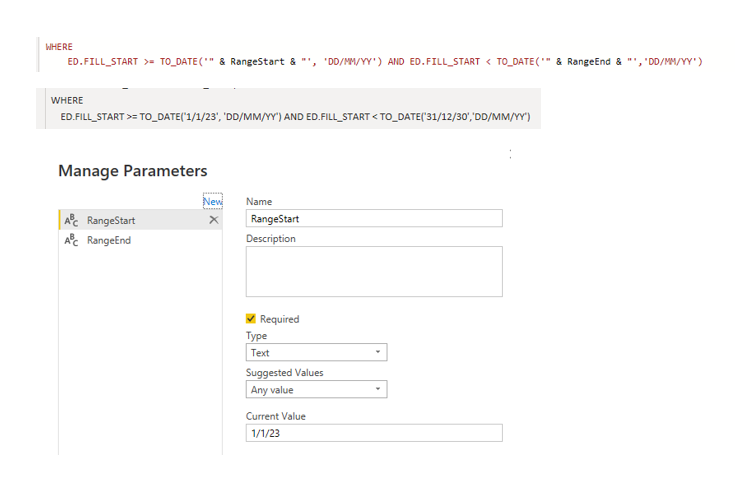
Task: Uncheck the Required checkbox
Action: [x=251, y=319]
